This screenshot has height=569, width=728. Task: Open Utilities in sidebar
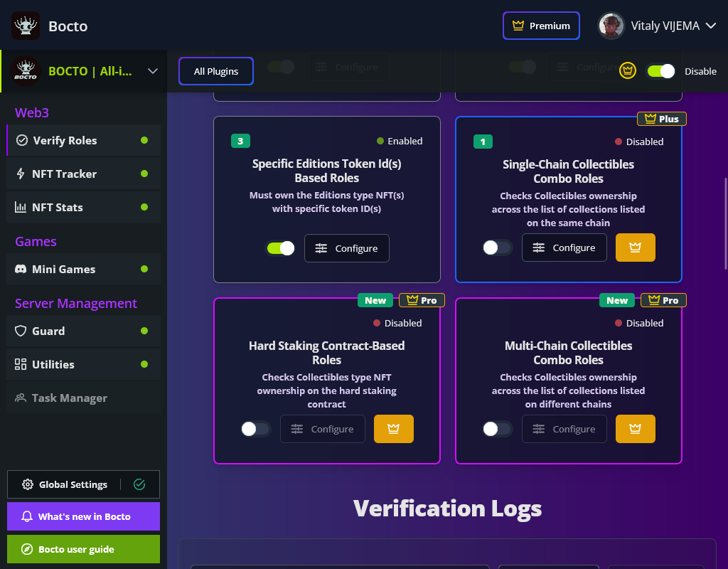[x=84, y=364]
